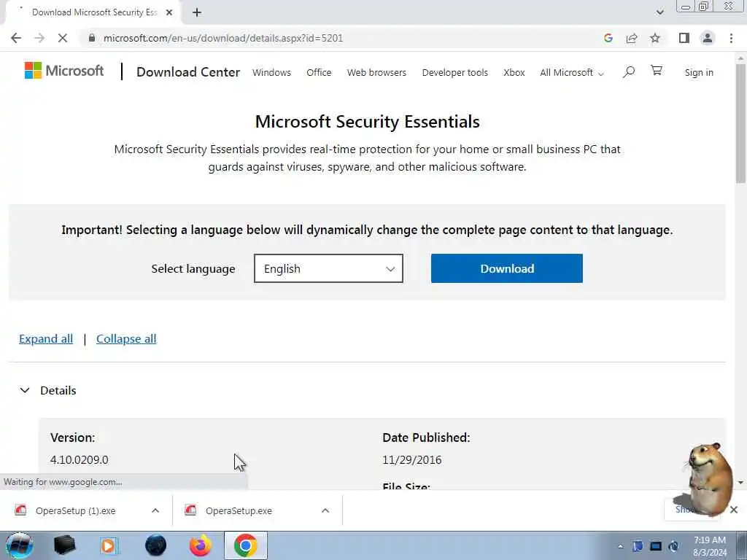Launch the media player taskbar icon

(x=109, y=545)
